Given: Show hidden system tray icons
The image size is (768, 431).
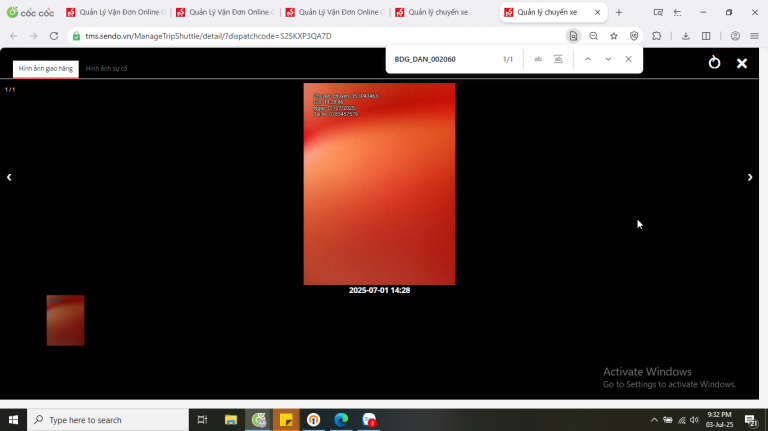Looking at the screenshot, I should tap(654, 420).
